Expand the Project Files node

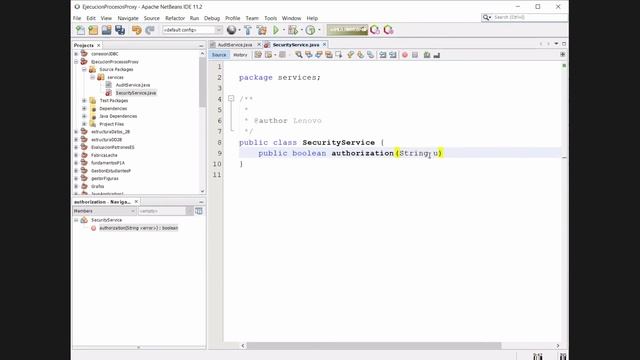click(84, 124)
